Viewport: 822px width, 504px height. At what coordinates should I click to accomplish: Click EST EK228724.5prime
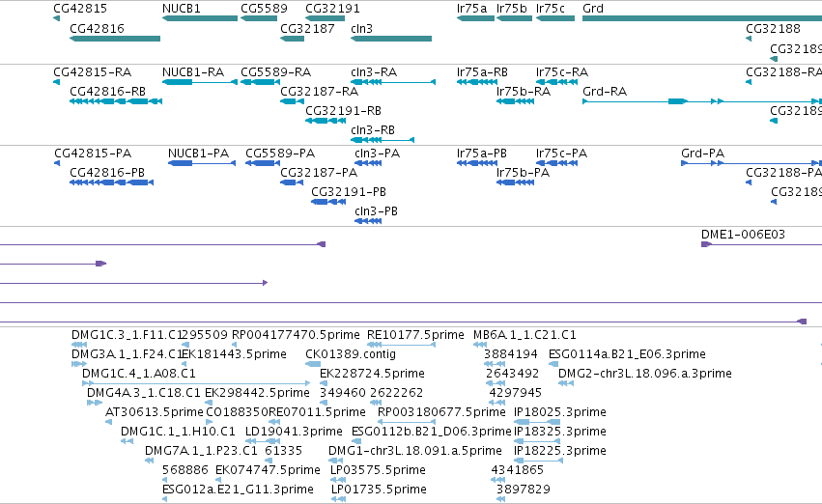pyautogui.click(x=372, y=374)
